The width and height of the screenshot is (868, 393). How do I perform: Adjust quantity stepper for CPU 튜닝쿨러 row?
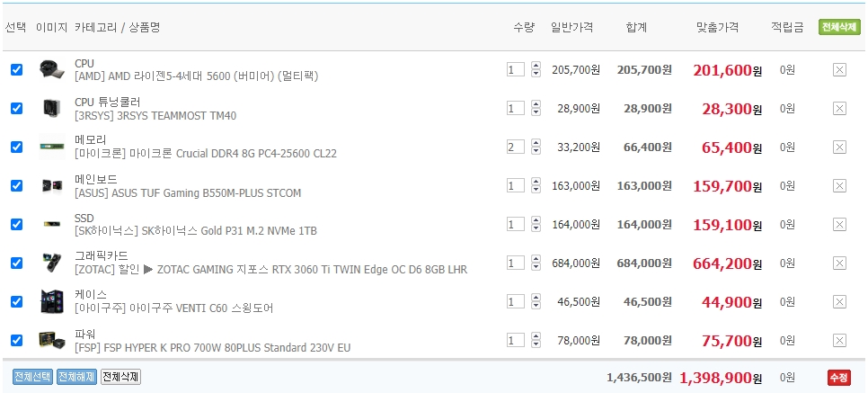click(x=536, y=109)
